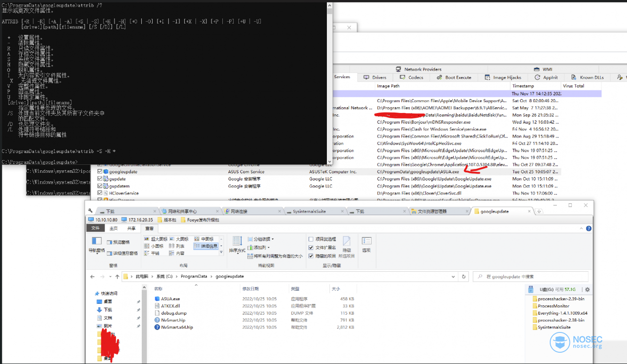Open the address bar history dropdown arrow
627x364 pixels.
click(x=454, y=276)
